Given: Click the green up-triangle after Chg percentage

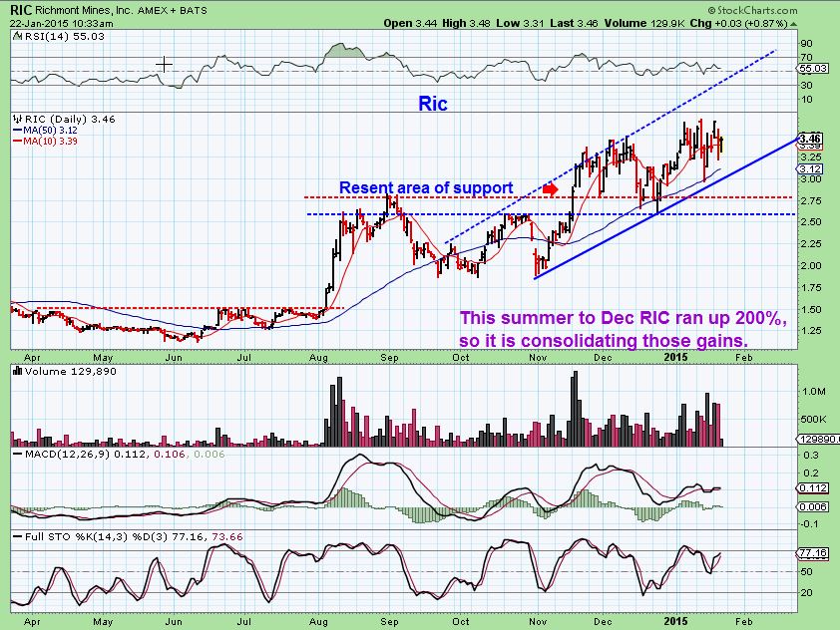Looking at the screenshot, I should (793, 24).
